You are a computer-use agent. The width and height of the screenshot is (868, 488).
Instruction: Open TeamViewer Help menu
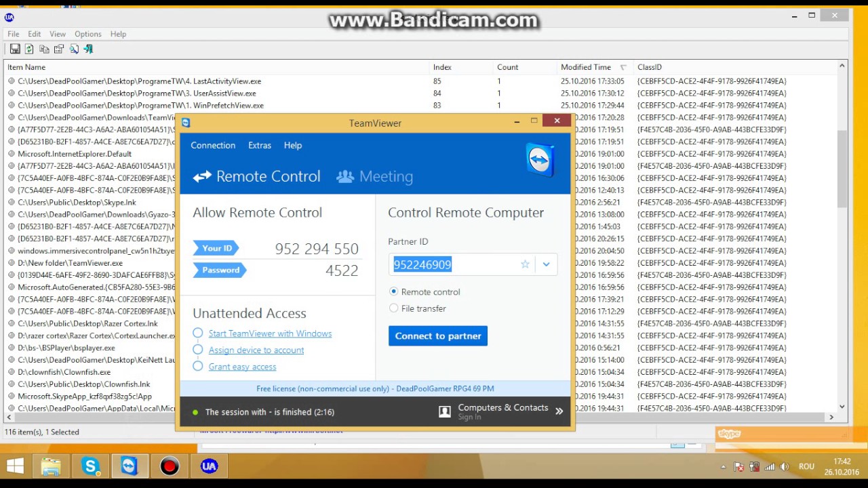coord(293,145)
